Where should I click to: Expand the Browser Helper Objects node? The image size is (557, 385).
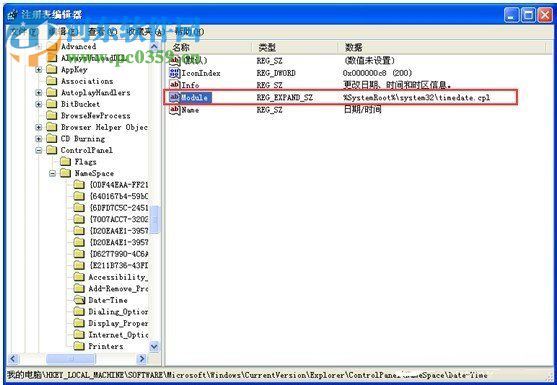click(38, 127)
